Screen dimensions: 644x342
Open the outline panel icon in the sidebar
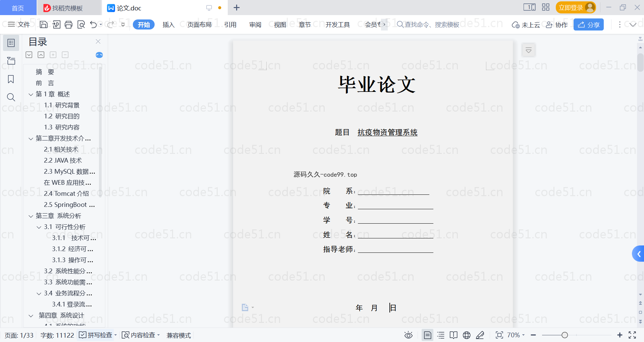(11, 43)
